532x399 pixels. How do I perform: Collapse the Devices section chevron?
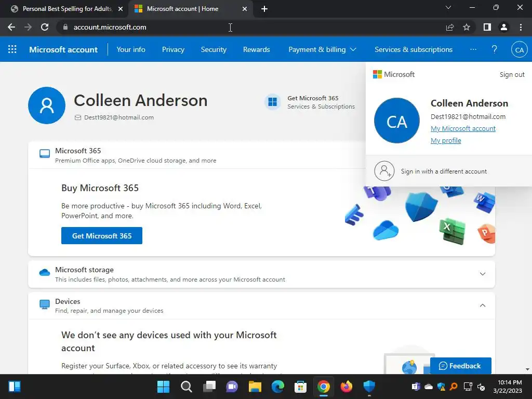[x=483, y=305]
